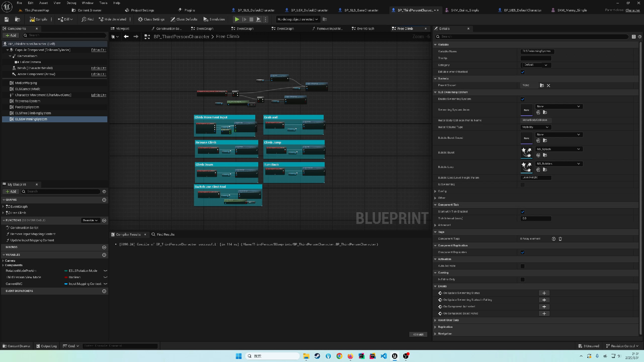Screen dimensions: 644x362
Task: Select the FootStepSystem component
Action: point(27,107)
